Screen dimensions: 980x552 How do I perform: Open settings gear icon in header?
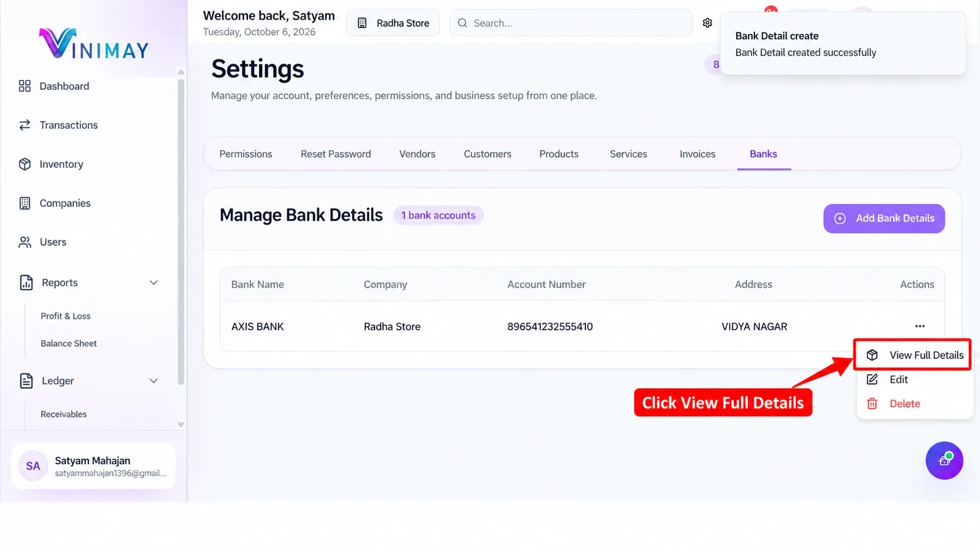pos(707,23)
